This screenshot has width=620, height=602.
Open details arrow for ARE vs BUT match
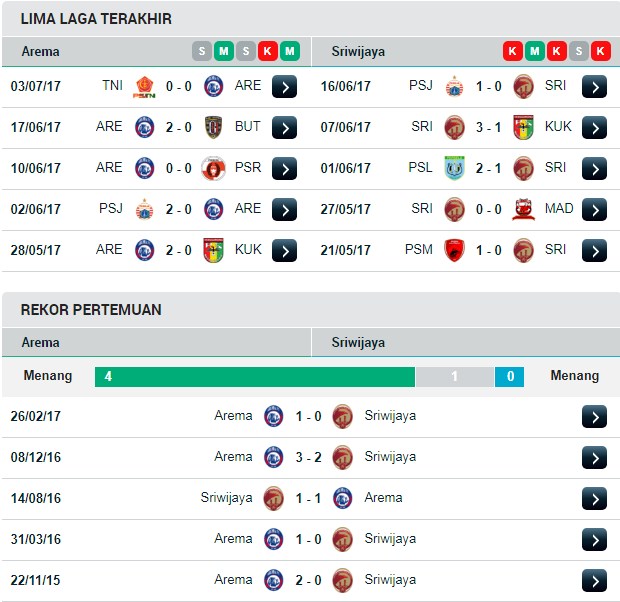pos(284,127)
